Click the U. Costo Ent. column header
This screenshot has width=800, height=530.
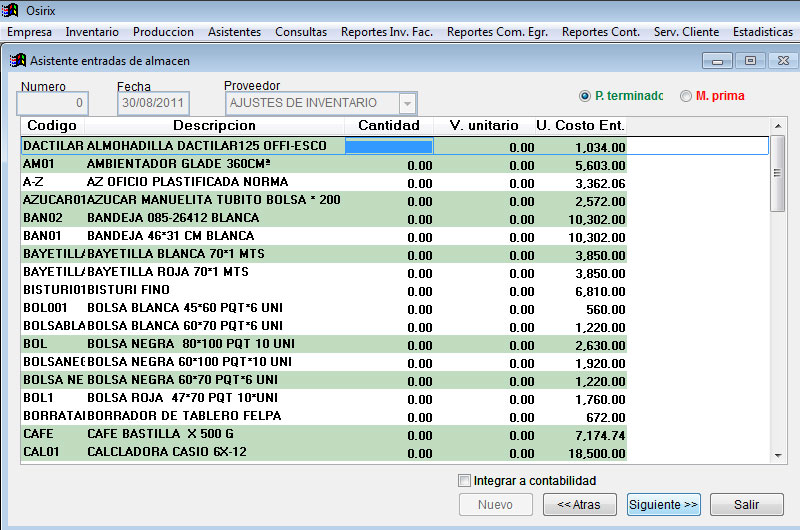click(x=581, y=125)
